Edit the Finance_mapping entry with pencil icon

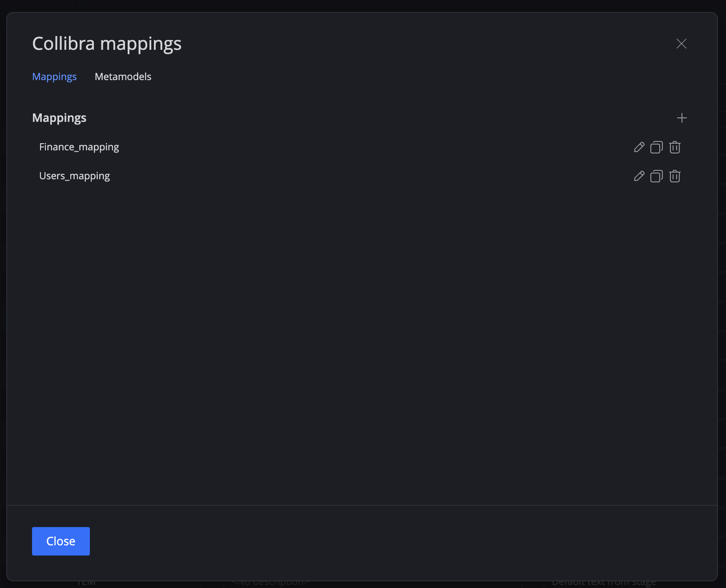tap(639, 147)
